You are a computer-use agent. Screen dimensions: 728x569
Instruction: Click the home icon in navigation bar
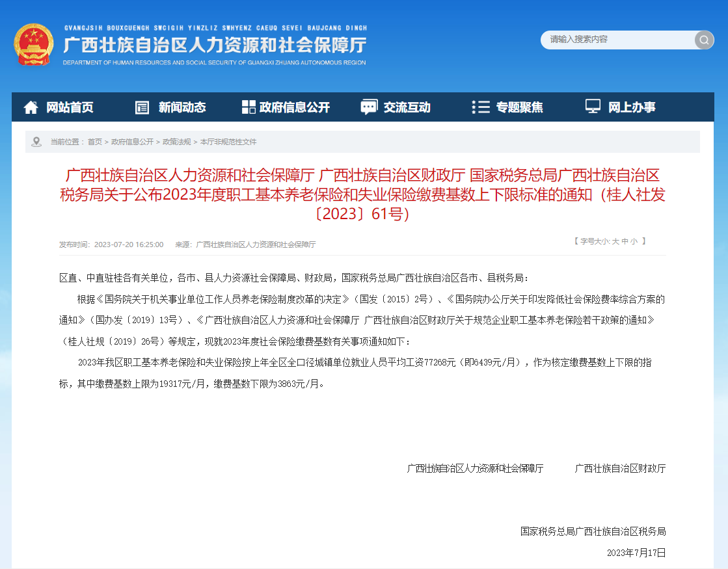pos(31,107)
